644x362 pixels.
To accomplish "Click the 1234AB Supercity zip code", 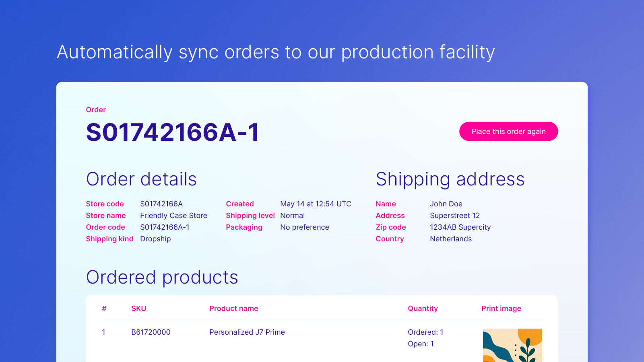I will coord(460,227).
